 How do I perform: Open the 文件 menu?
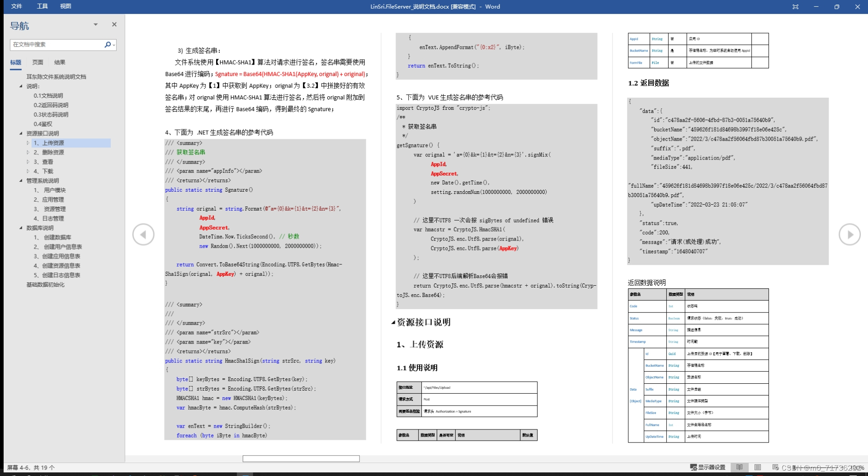click(16, 6)
